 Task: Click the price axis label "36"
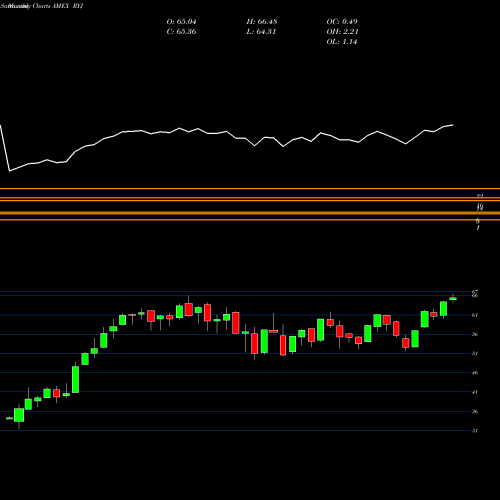point(475,411)
